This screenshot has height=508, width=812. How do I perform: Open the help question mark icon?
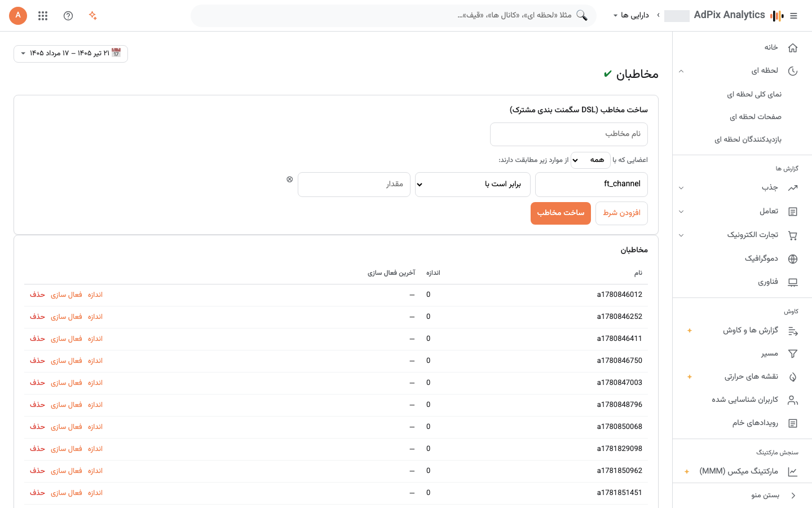pyautogui.click(x=68, y=16)
